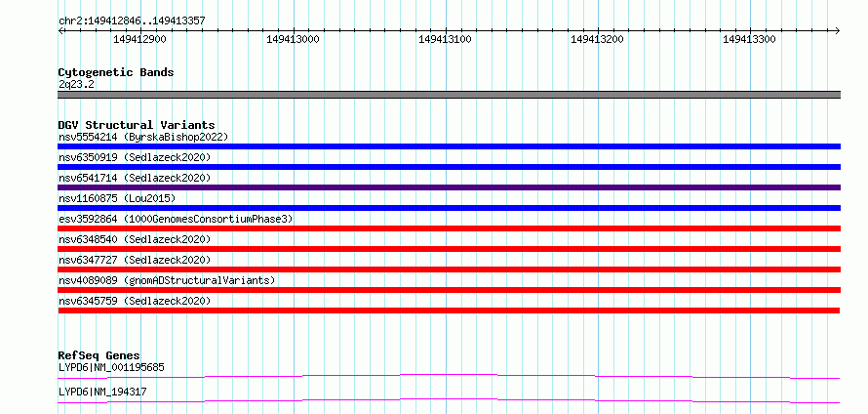Click the red bar of nsv6348540

[449, 249]
